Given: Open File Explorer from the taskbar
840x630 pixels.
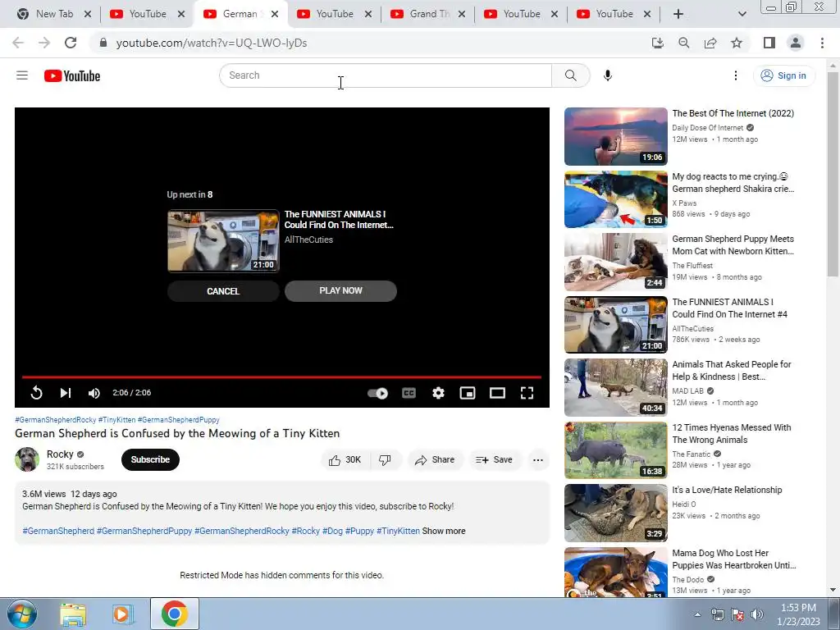Looking at the screenshot, I should (x=73, y=614).
